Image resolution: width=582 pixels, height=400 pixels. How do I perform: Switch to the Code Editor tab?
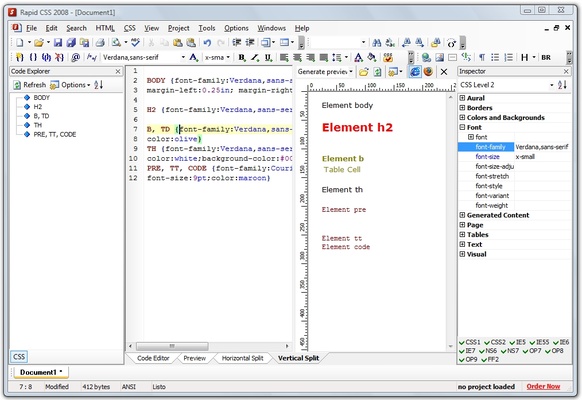153,358
